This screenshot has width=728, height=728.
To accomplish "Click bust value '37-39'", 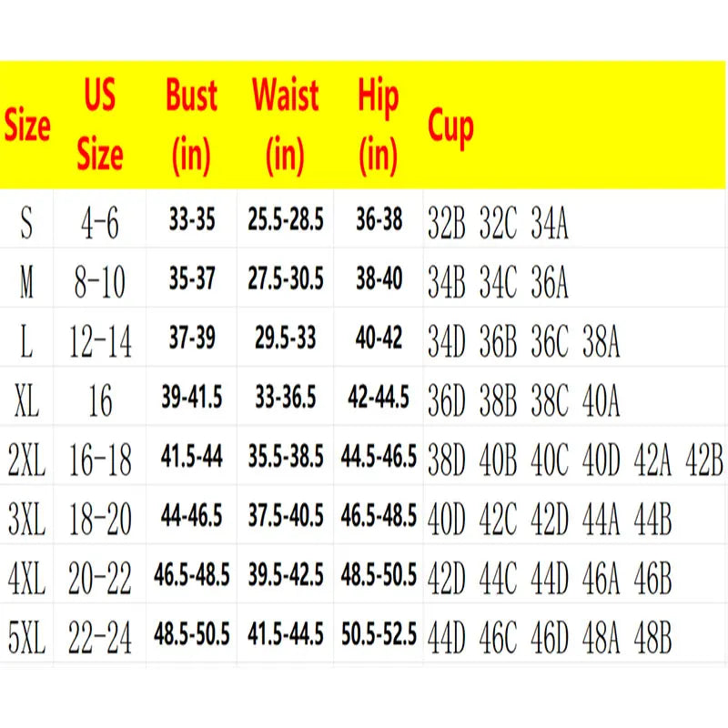I will pyautogui.click(x=192, y=338).
